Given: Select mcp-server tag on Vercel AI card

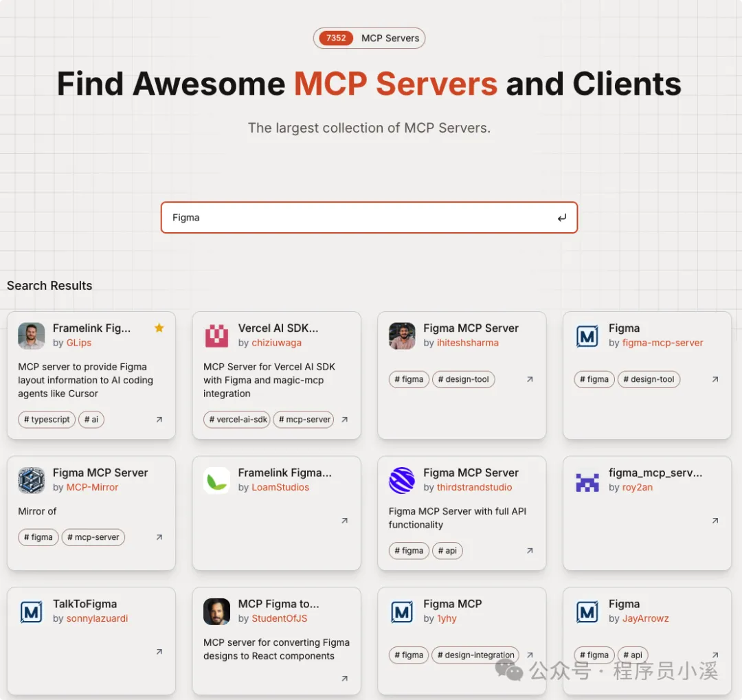Looking at the screenshot, I should pos(304,419).
